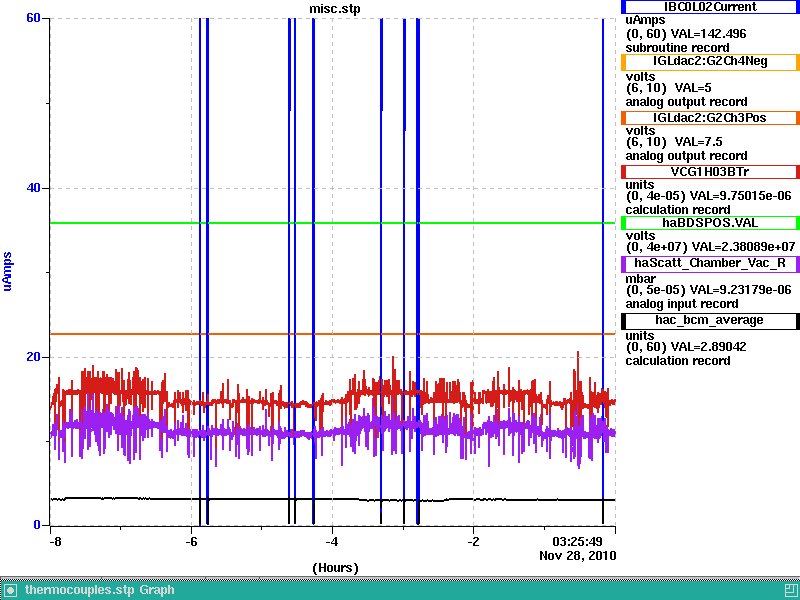Click the VAL=7.5 readout under G2Ch3Pos
800x600 pixels.
(x=698, y=142)
